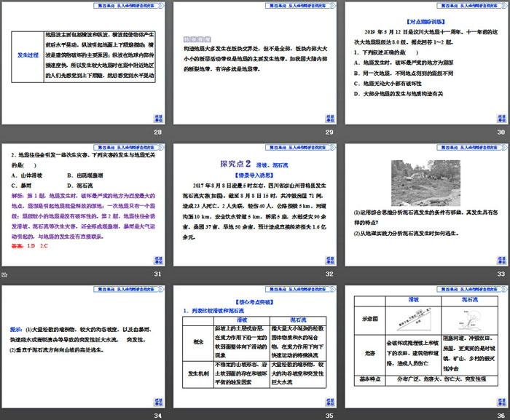Click the 示意图 row header on slide 36

click(370, 319)
